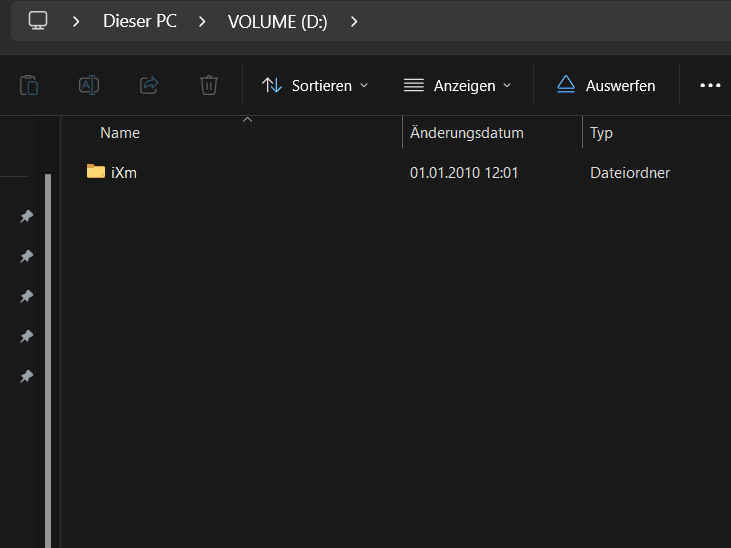Click the Paste clipboard icon
Screen dimensions: 731x548
pyautogui.click(x=29, y=85)
